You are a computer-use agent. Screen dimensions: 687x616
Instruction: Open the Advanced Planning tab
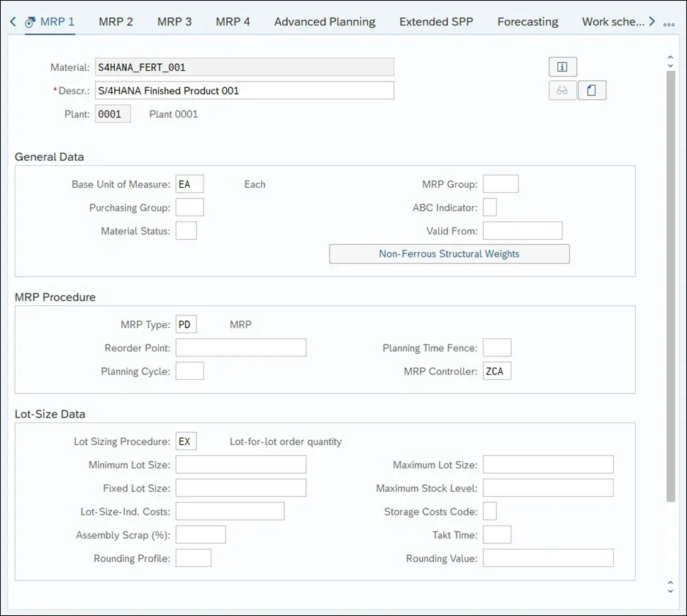click(x=325, y=21)
